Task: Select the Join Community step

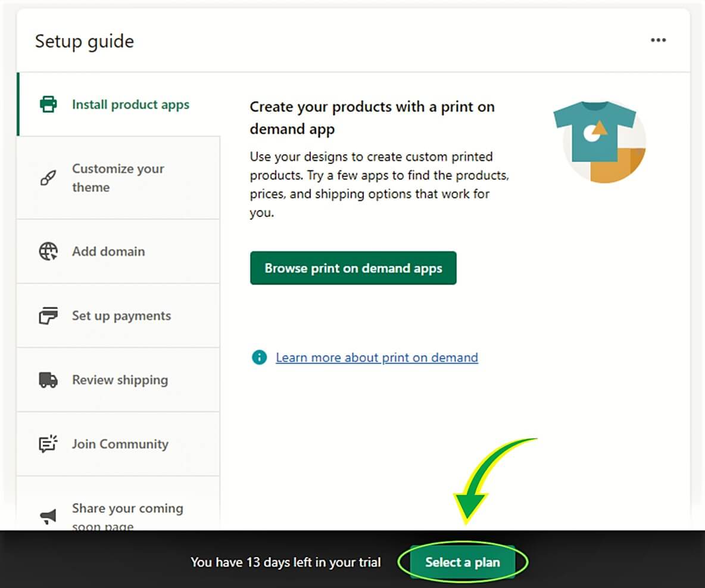Action: 118,444
